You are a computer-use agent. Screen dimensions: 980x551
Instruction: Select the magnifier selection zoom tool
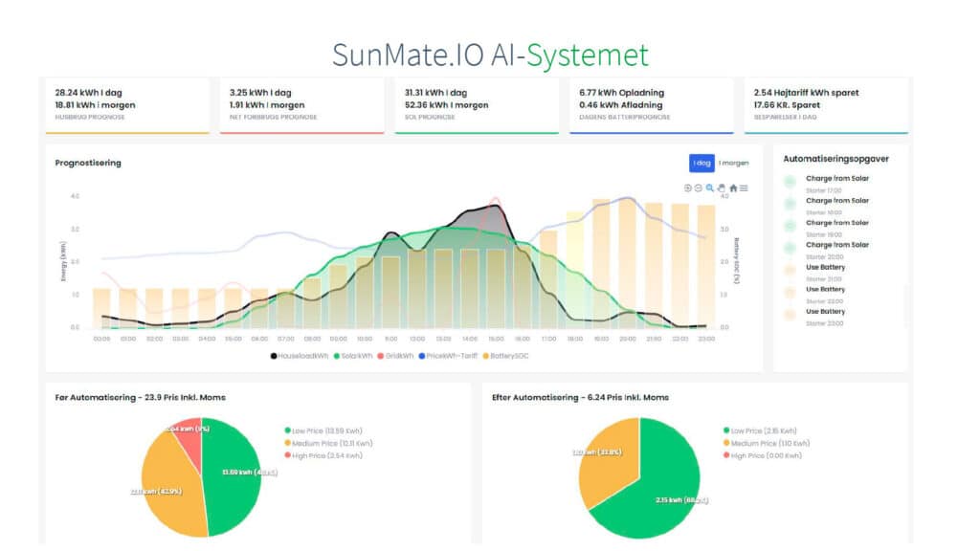coord(709,187)
